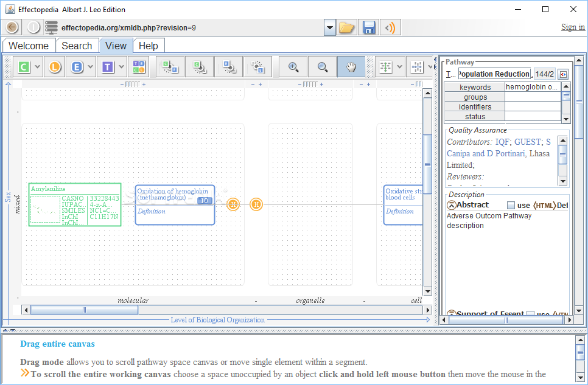Click the Pathway panel horizontal scrollbar thumb
Screen dimensions: 588x385
point(506,320)
